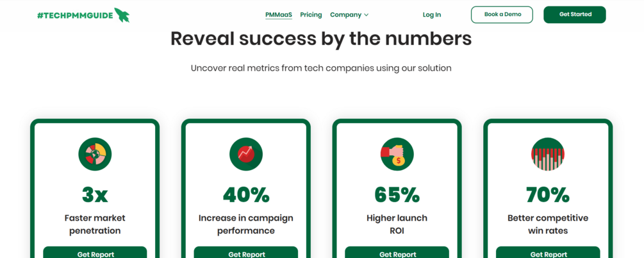The width and height of the screenshot is (644, 258).
Task: Go to the Pricing page
Action: 311,15
